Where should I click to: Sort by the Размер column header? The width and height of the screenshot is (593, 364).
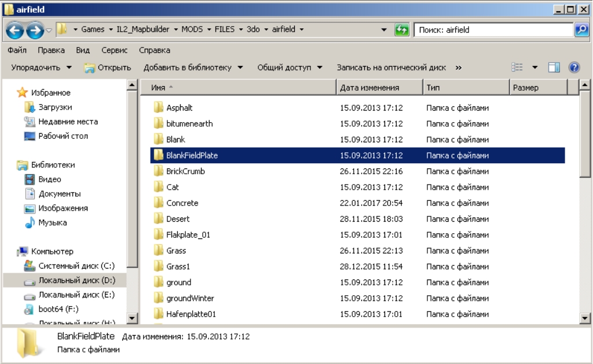tap(539, 87)
